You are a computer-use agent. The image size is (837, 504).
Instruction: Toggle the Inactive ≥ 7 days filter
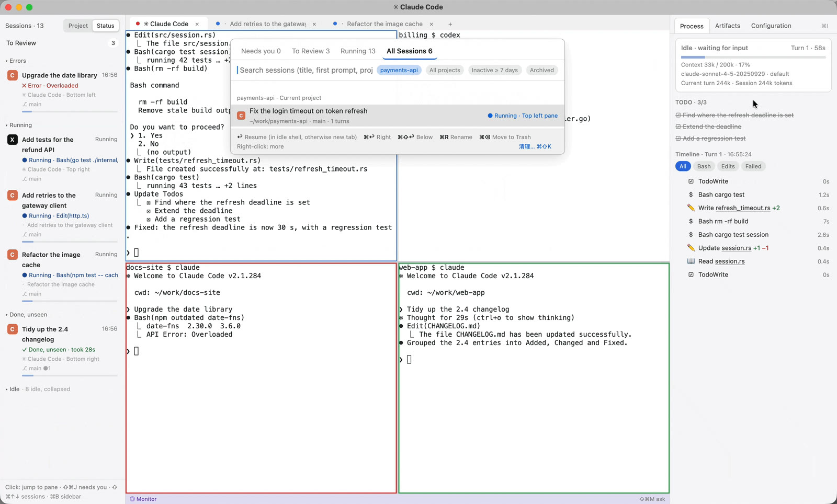point(494,70)
